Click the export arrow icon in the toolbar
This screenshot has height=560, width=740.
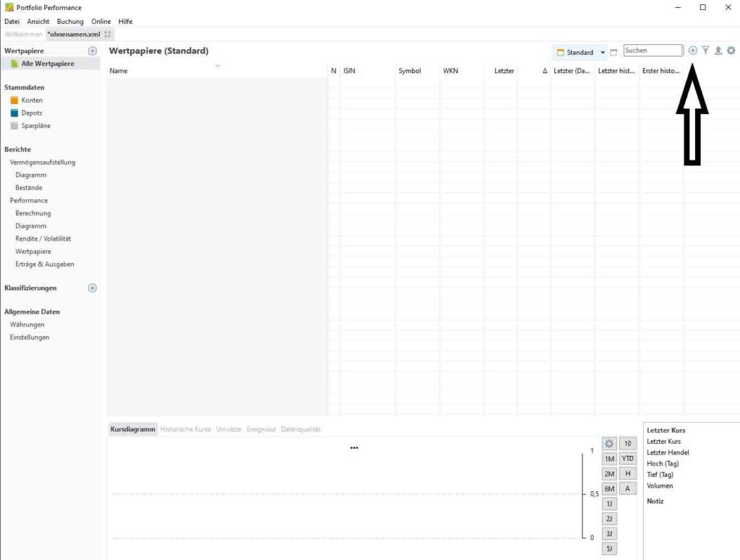click(718, 51)
